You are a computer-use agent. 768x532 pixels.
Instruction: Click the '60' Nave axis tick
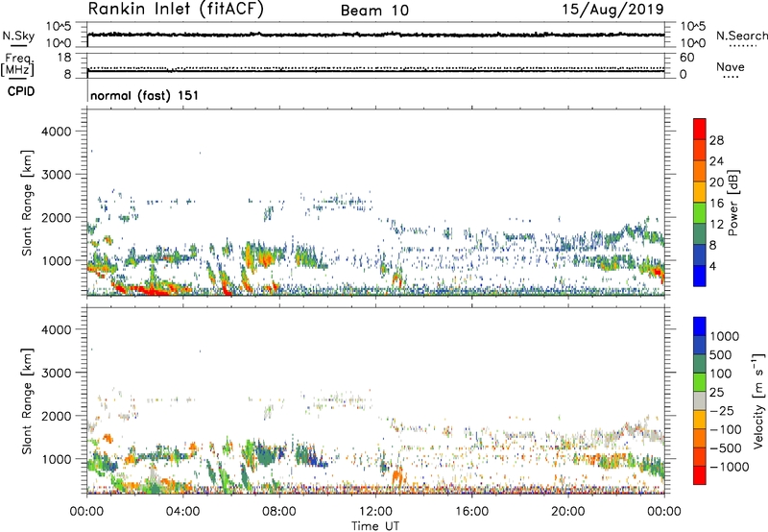[x=687, y=58]
